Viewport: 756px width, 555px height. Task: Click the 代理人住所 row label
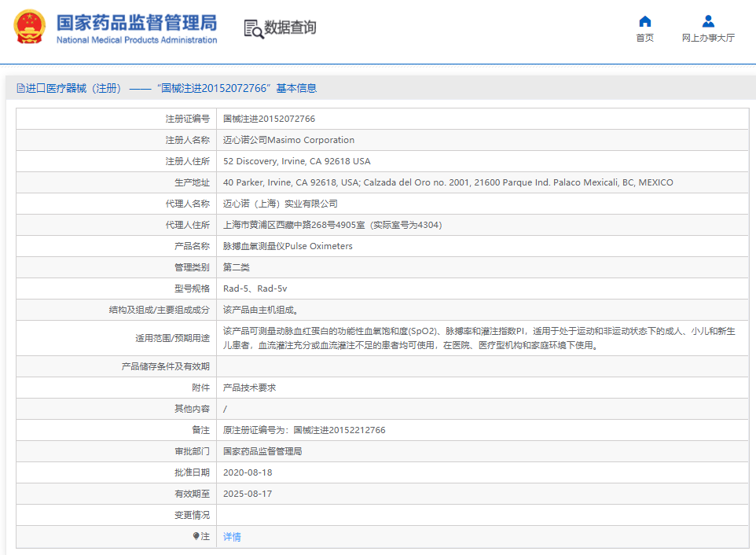click(x=188, y=225)
